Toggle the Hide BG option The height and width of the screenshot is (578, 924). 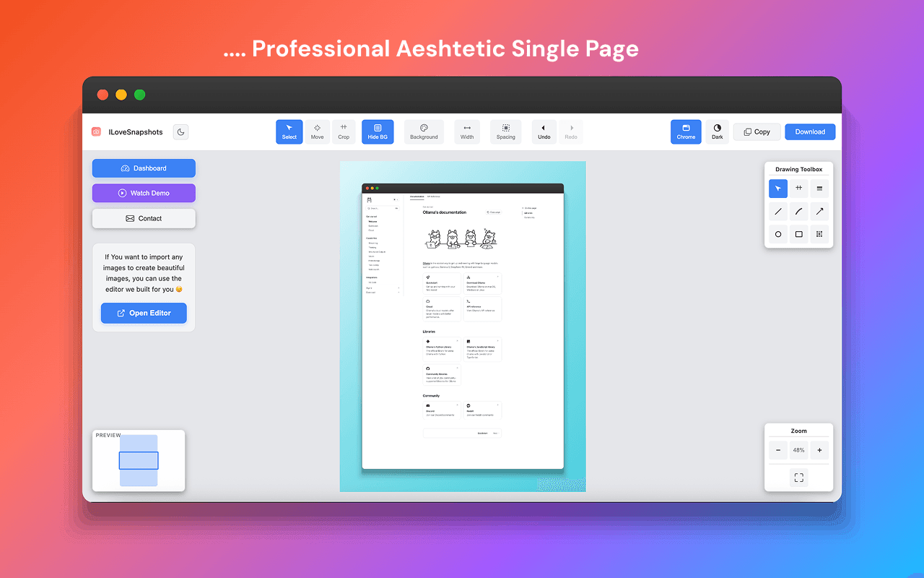(378, 131)
